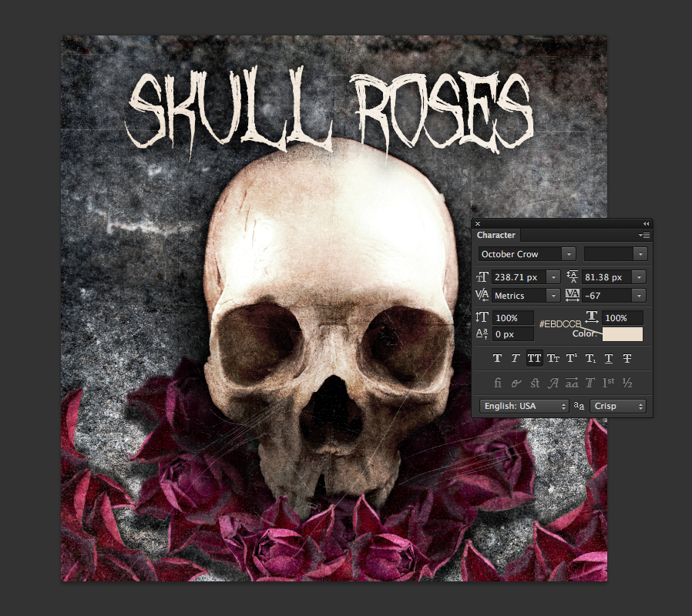Image resolution: width=692 pixels, height=616 pixels.
Task: Disable the active All Caps formatting
Action: 533,359
